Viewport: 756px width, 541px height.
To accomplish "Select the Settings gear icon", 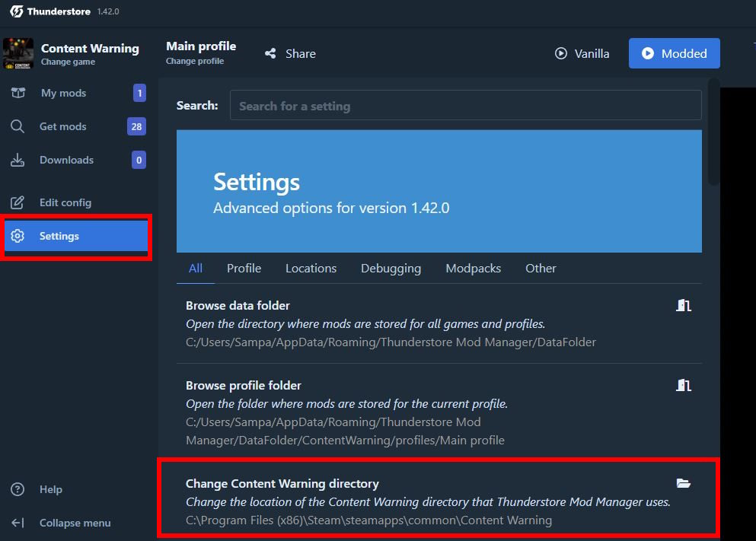I will coord(18,236).
